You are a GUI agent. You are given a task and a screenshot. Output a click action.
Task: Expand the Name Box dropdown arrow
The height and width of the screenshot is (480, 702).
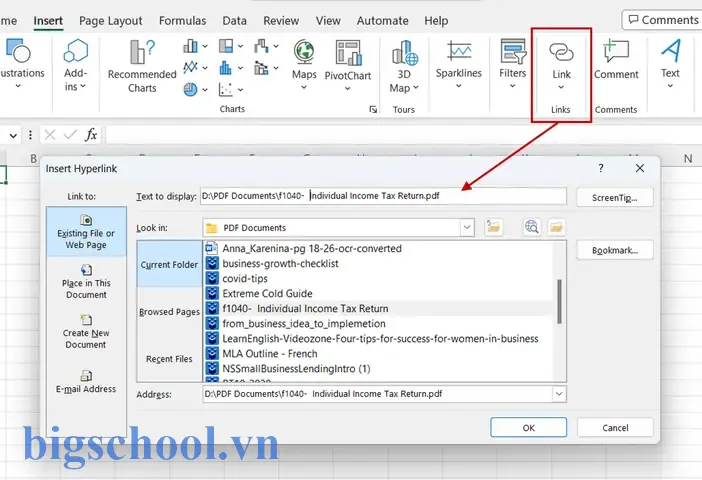point(13,135)
